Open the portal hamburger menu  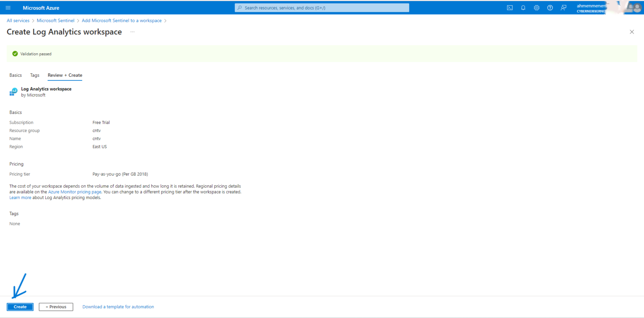pos(8,7)
